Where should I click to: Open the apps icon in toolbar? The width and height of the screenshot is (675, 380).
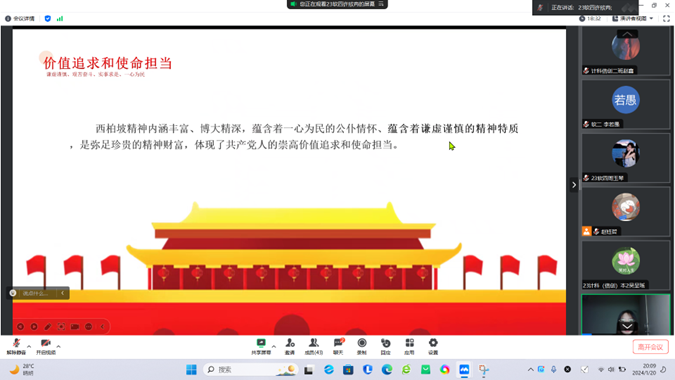pyautogui.click(x=409, y=346)
